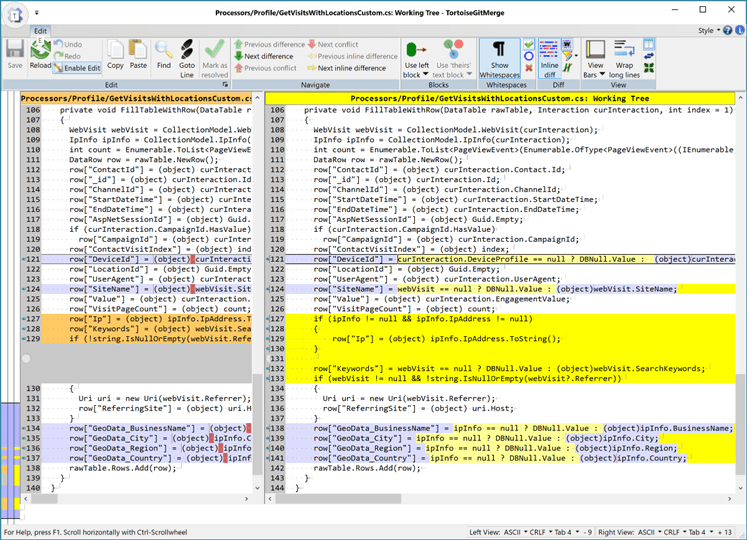Click the filter funnel icon in Diff group
Viewport: 747px width, 540px height.
[x=567, y=56]
